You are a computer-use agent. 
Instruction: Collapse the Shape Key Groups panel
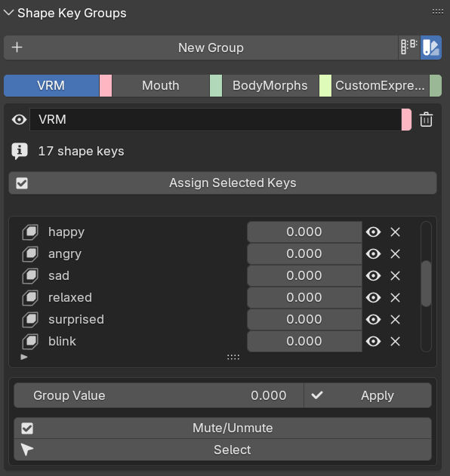pyautogui.click(x=8, y=13)
